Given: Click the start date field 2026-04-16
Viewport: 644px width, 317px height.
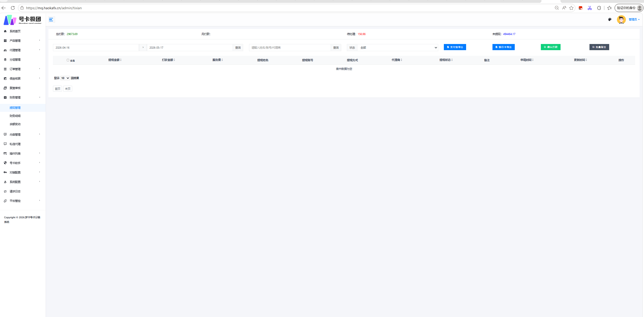Looking at the screenshot, I should (x=96, y=48).
